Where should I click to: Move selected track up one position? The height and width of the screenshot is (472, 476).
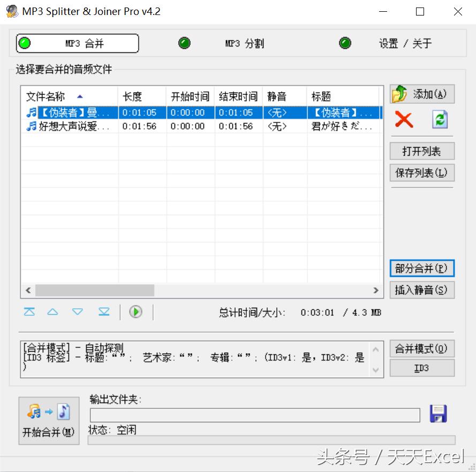click(52, 311)
